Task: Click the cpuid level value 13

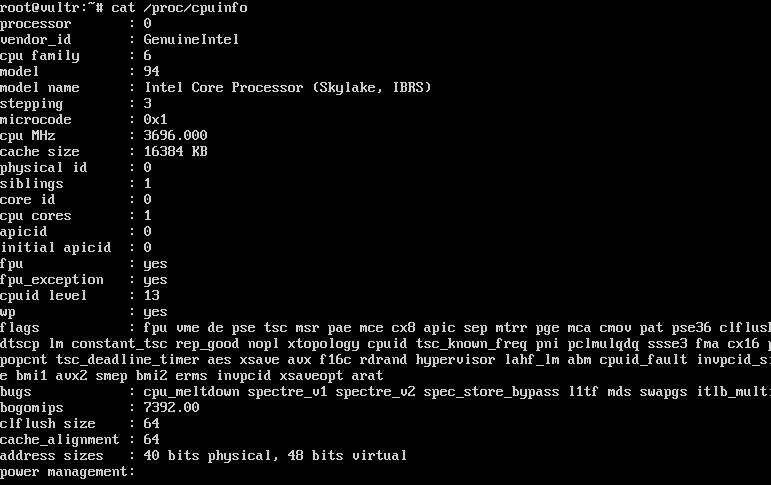Action: pyautogui.click(x=151, y=295)
